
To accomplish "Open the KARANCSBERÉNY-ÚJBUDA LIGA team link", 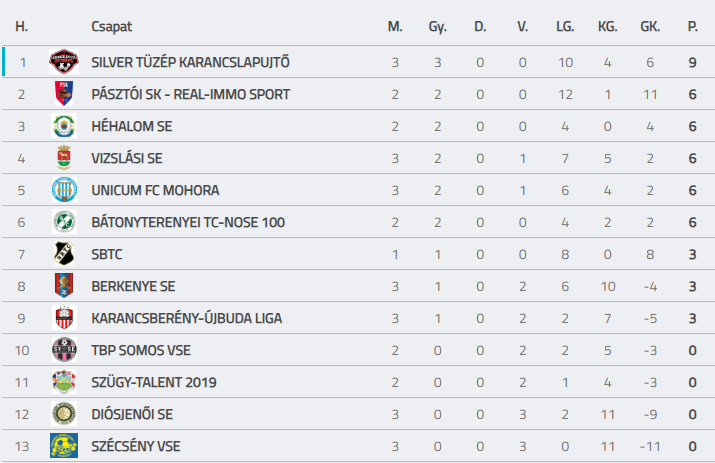I will [187, 318].
